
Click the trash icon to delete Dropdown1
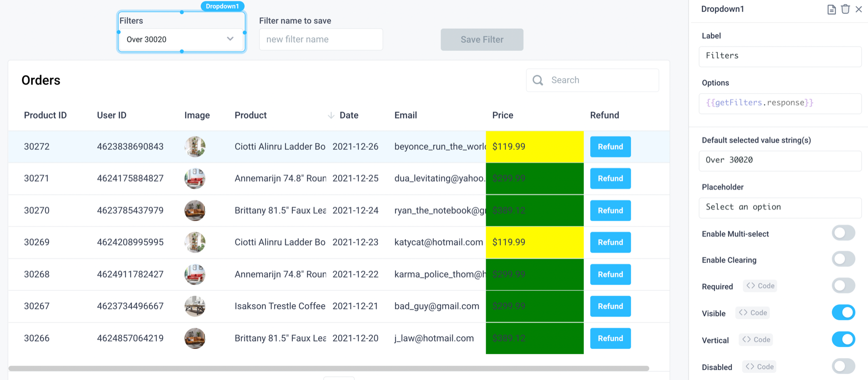[x=845, y=9]
